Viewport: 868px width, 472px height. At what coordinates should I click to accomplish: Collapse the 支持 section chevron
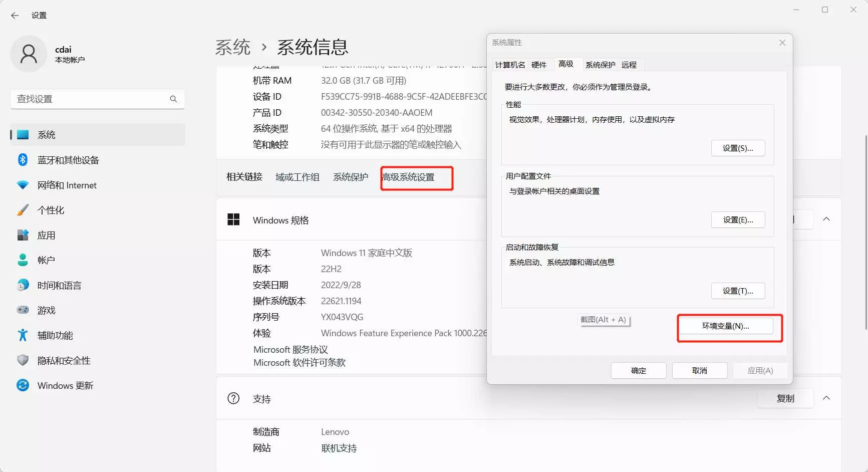[826, 398]
